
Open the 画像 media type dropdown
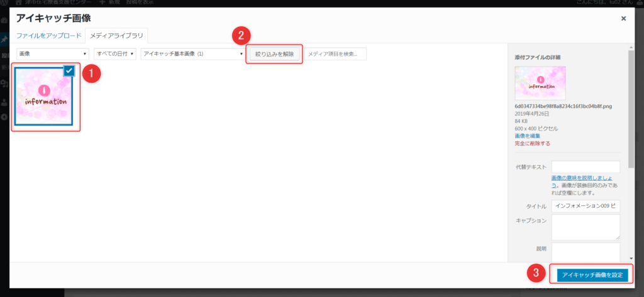(x=53, y=54)
